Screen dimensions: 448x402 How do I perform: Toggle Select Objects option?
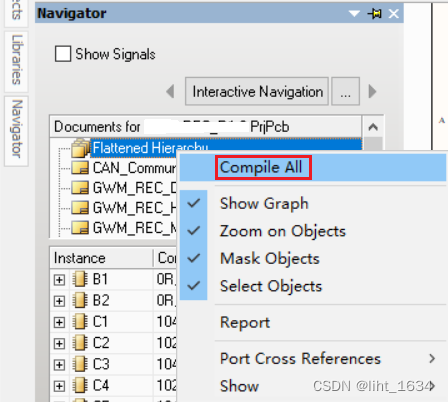(x=313, y=286)
